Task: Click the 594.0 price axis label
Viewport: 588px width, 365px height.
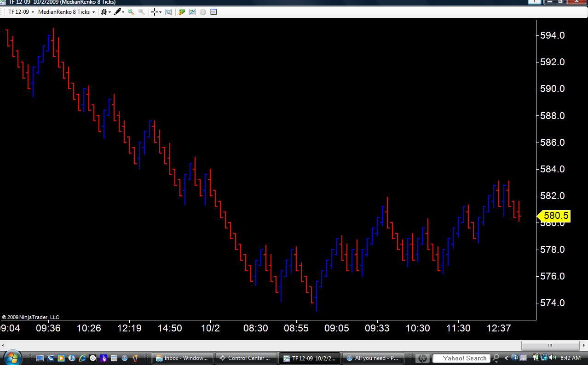Action: (x=552, y=35)
